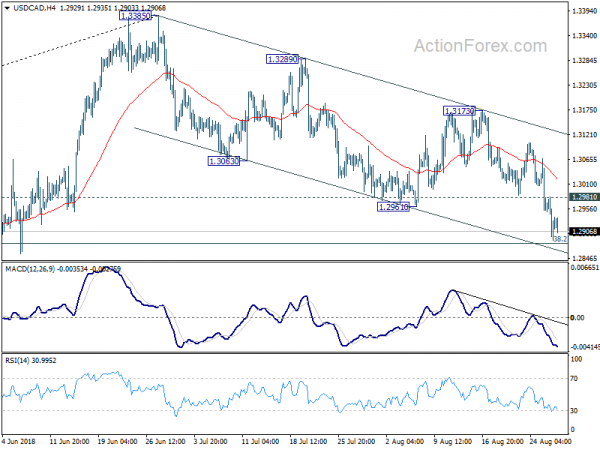Viewport: 600px width, 450px height.
Task: Click the MACD 0.00 zero-line axis label
Action: pos(576,318)
